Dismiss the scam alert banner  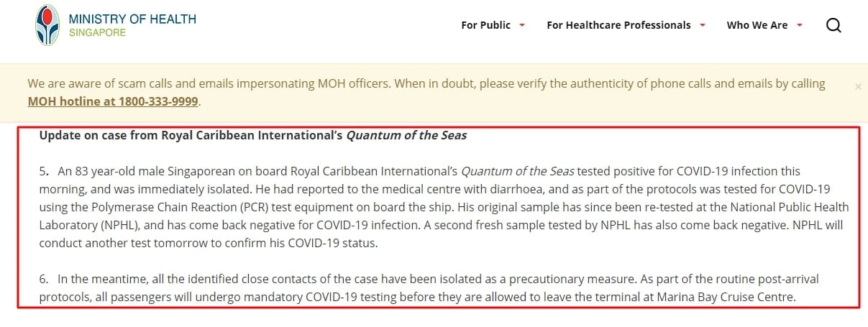[x=858, y=86]
